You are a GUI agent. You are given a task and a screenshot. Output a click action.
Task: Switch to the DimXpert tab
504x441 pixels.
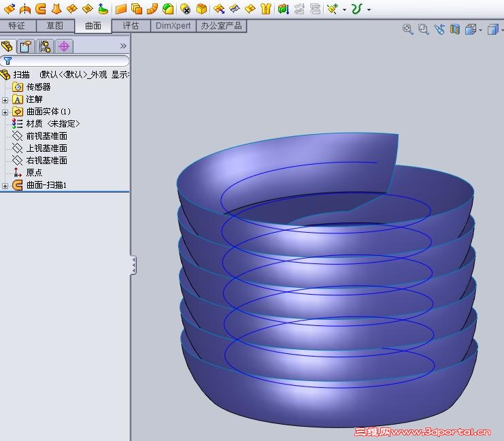point(173,26)
